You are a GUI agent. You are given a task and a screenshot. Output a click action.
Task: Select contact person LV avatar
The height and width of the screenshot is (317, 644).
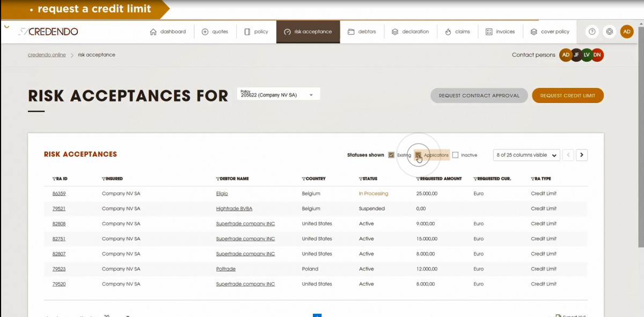pos(587,55)
